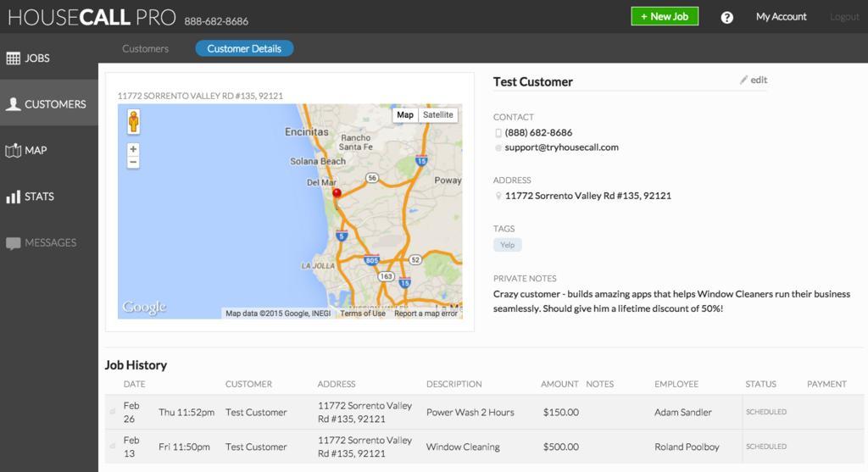Click the Interstate 805 shield on map
Screen dimensions: 868x472
click(371, 259)
